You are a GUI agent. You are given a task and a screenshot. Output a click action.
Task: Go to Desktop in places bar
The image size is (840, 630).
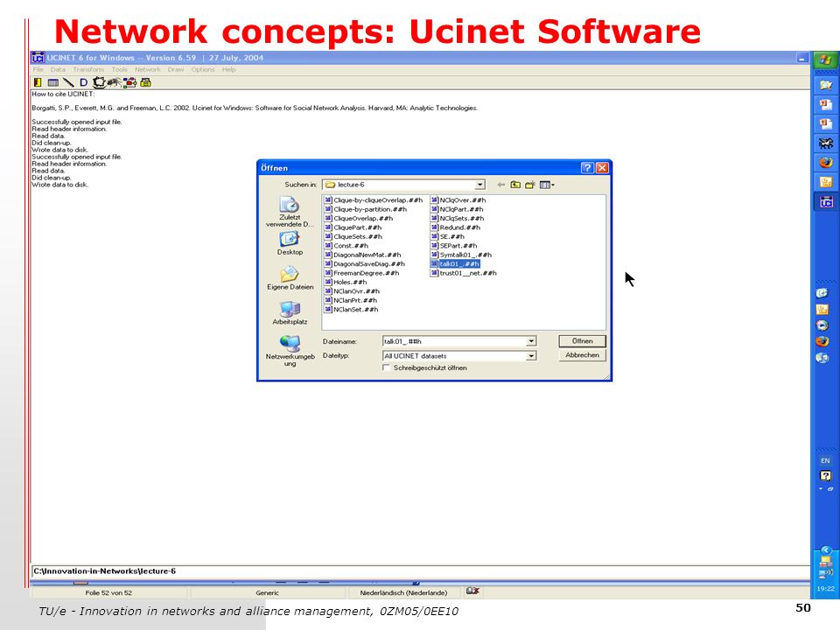click(290, 244)
